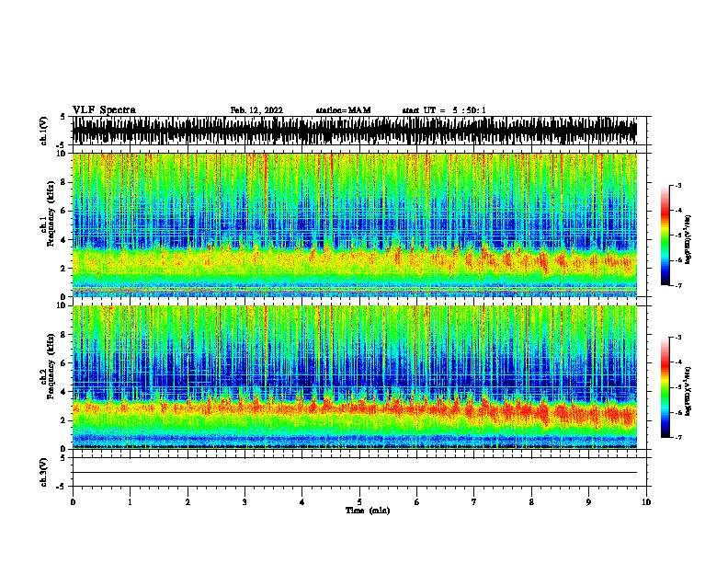Screen dimensions: 728x563
Task: Click the date "Feb. 12, 2022"
Action: pyautogui.click(x=256, y=110)
